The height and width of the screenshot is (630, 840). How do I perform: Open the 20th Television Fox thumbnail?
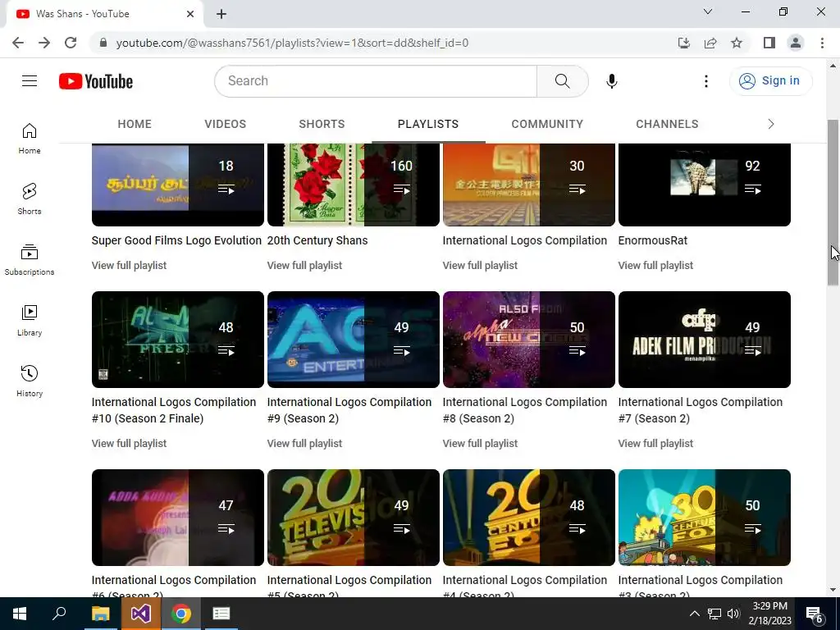[x=354, y=518]
